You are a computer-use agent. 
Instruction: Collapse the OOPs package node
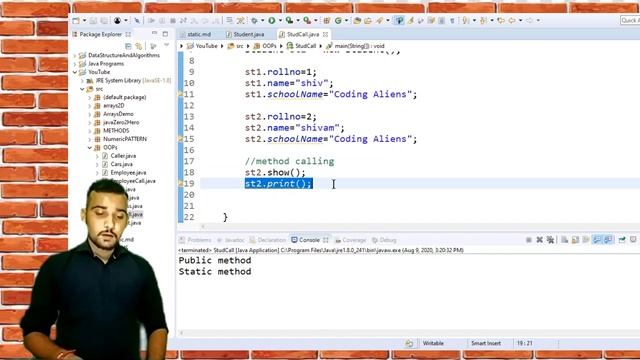point(90,147)
